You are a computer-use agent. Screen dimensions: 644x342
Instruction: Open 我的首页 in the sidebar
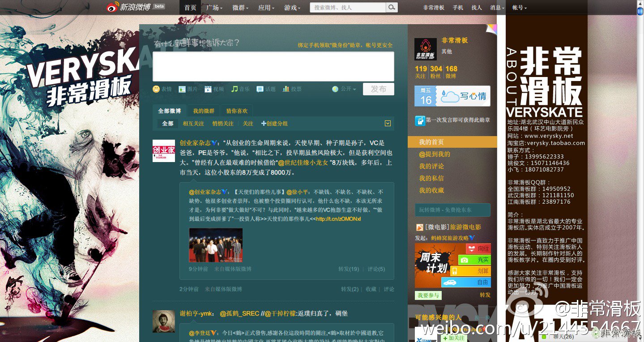(452, 142)
